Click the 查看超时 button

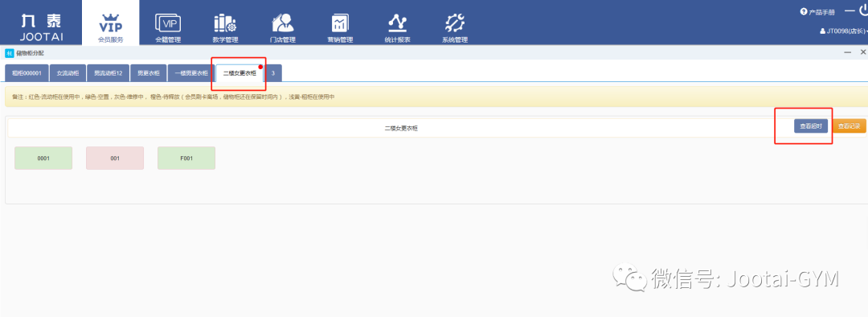(810, 126)
